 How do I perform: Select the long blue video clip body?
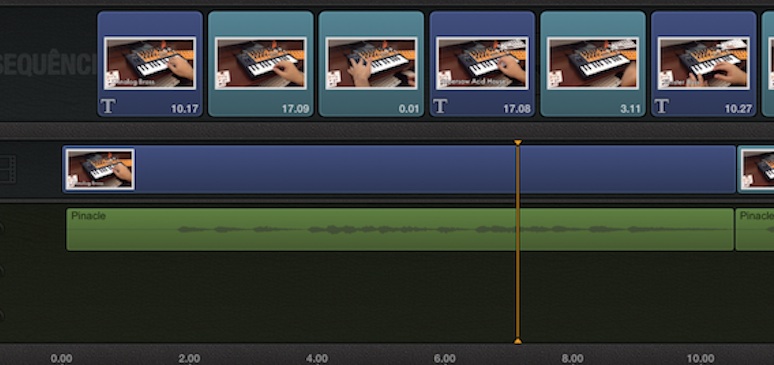[x=399, y=169]
